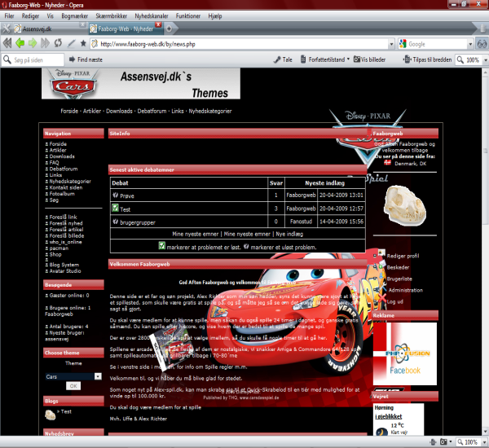Click the fast-forward navigation button
The image size is (489, 448).
pyautogui.click(x=45, y=43)
